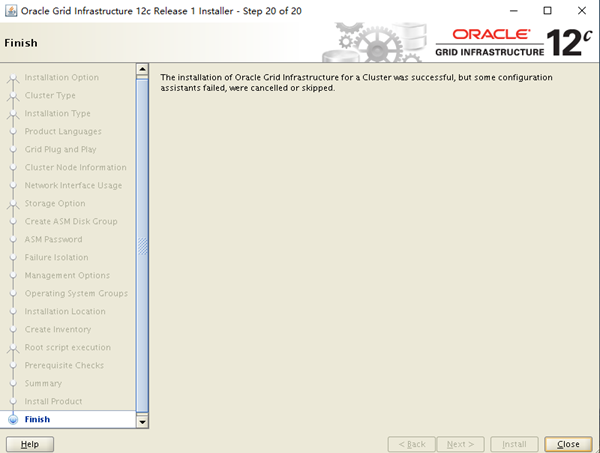Select the Create ASM Disk Group step

tap(71, 221)
